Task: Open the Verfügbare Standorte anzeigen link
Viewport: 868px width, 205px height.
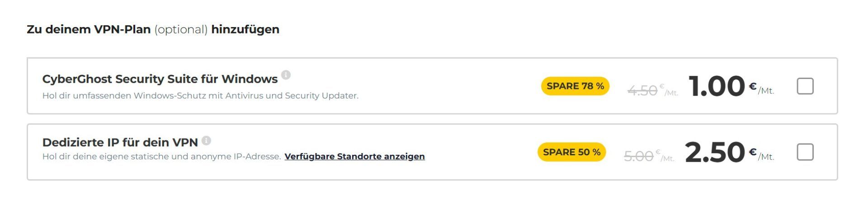Action: (x=354, y=156)
